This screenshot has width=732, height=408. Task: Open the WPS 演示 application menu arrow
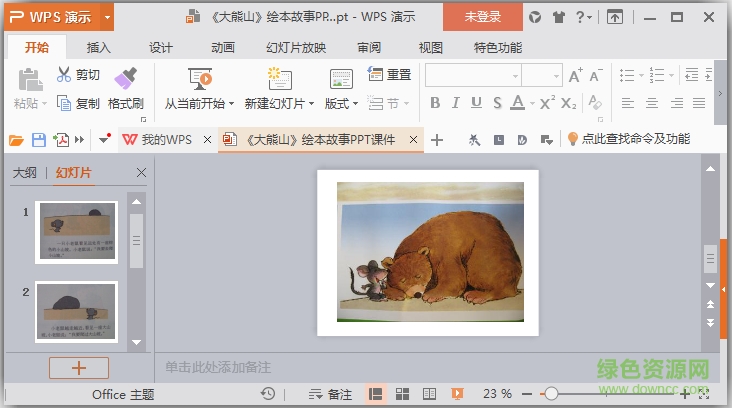107,17
